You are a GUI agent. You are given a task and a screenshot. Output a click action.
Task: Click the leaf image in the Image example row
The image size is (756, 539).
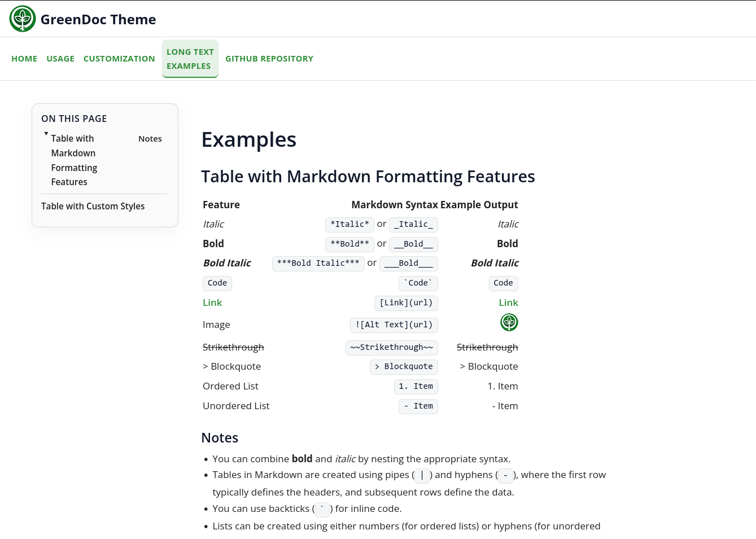click(509, 322)
